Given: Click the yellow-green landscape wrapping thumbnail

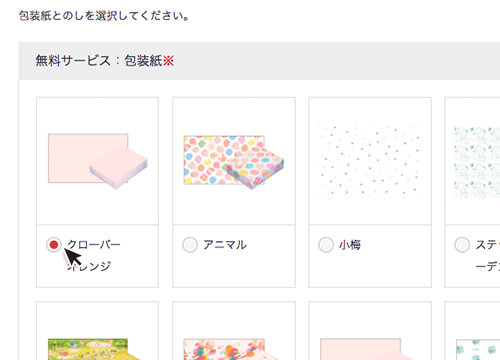Looking at the screenshot, I should click(90, 349).
